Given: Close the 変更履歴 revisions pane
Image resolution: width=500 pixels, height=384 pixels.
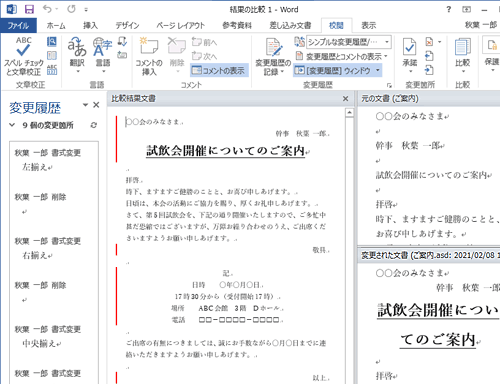Looking at the screenshot, I should pyautogui.click(x=96, y=105).
